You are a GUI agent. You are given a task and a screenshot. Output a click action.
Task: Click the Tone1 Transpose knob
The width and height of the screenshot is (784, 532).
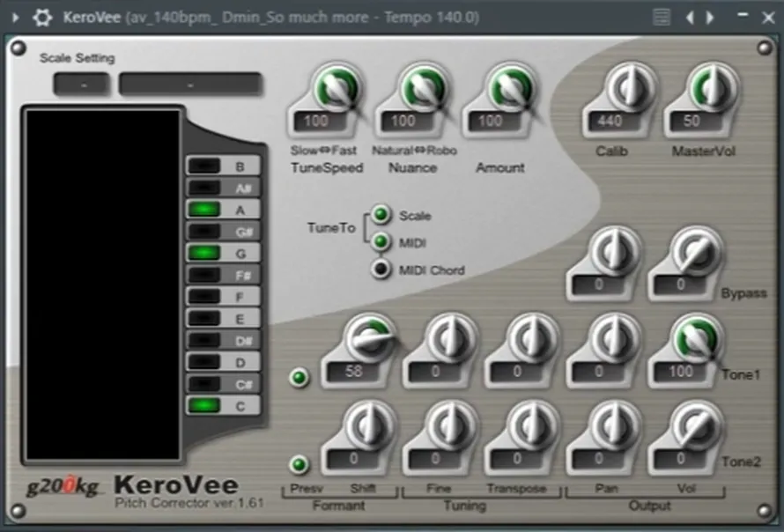pyautogui.click(x=533, y=339)
